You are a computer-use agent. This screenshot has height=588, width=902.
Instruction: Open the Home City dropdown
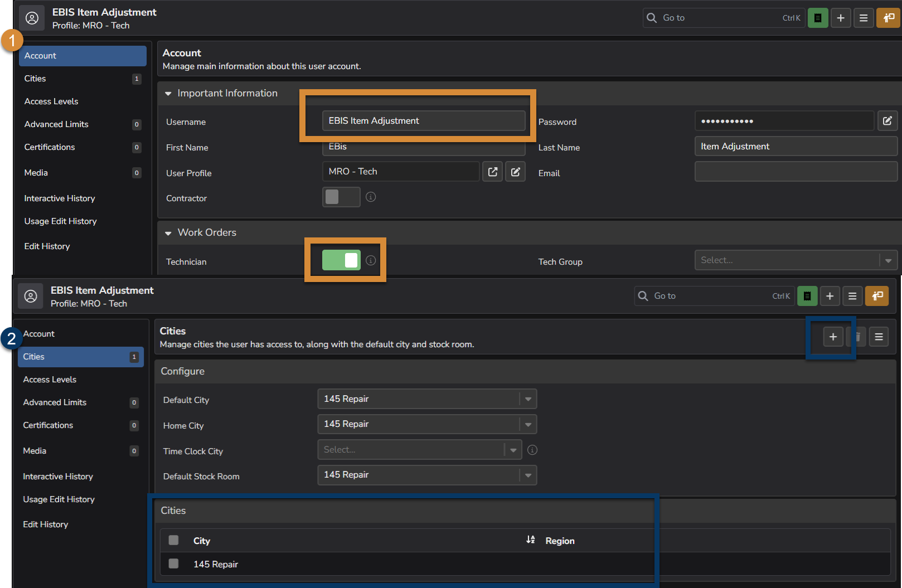click(x=427, y=424)
